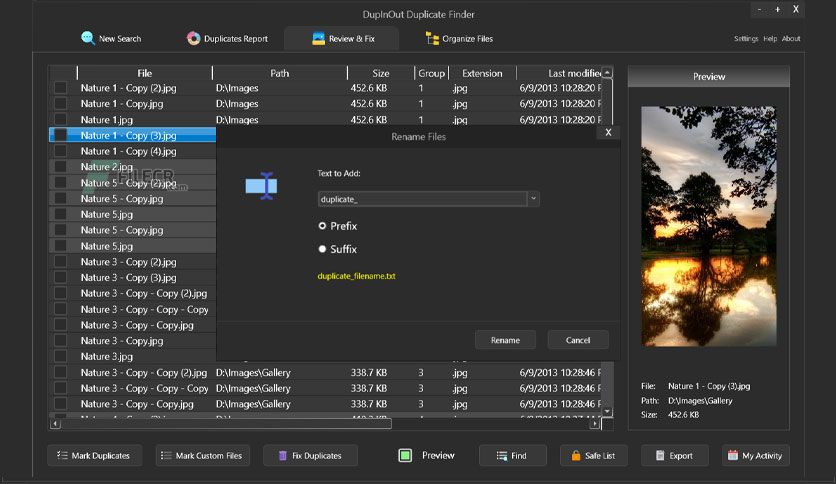
Task: Sort by the Size column header
Action: pos(381,73)
